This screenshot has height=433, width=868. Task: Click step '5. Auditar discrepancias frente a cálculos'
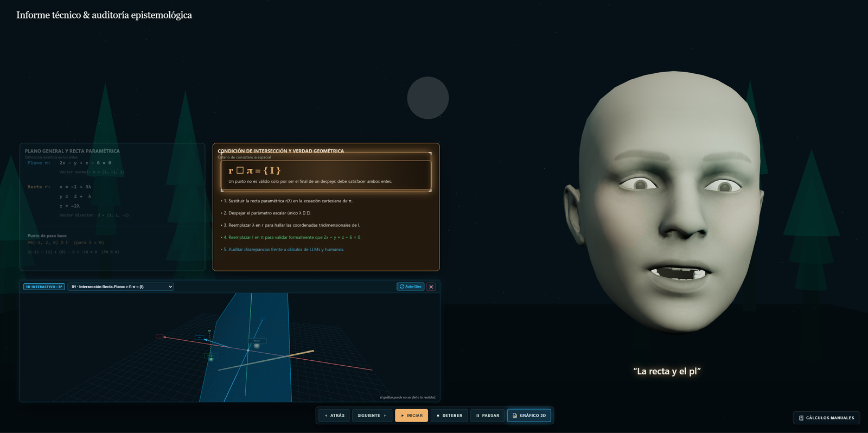pyautogui.click(x=283, y=250)
